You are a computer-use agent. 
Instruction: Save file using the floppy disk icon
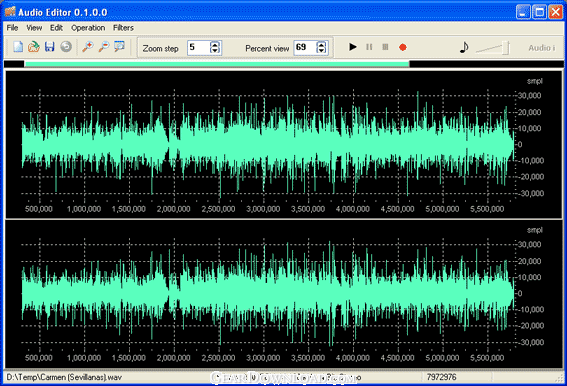click(50, 47)
